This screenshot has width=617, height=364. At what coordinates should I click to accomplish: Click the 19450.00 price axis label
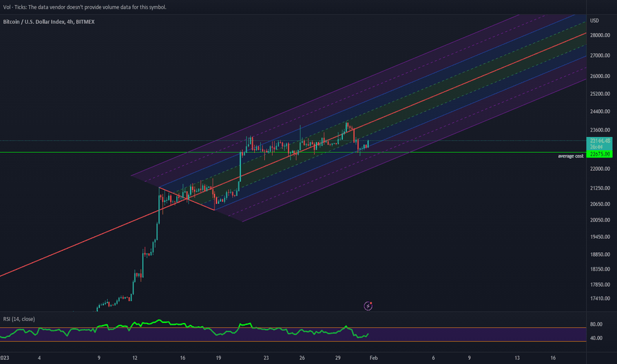pyautogui.click(x=600, y=237)
